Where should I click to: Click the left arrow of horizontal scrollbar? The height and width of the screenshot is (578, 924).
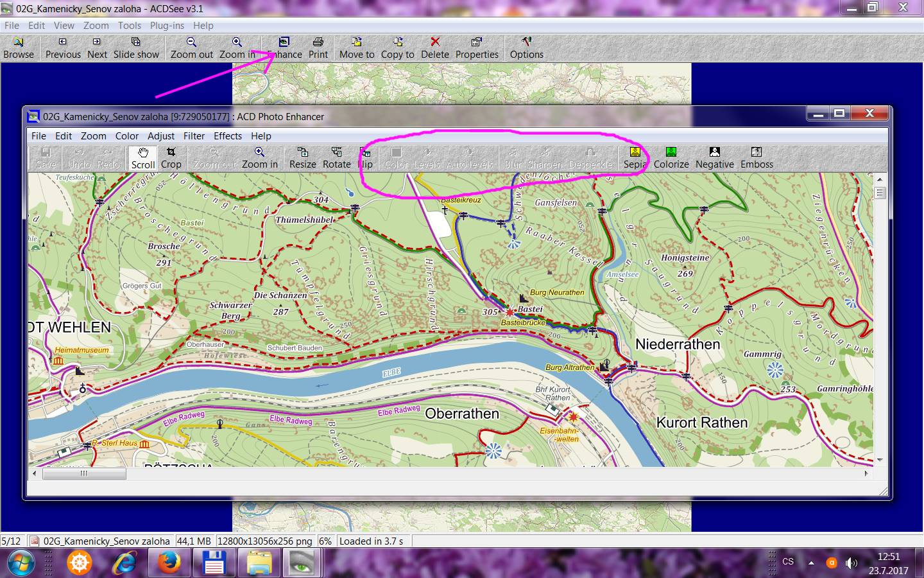pyautogui.click(x=35, y=473)
